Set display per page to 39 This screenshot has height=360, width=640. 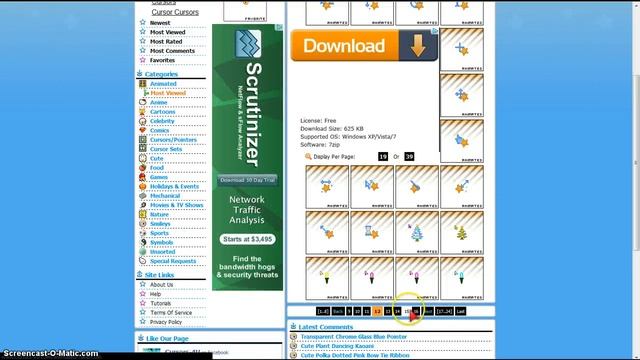tap(409, 156)
